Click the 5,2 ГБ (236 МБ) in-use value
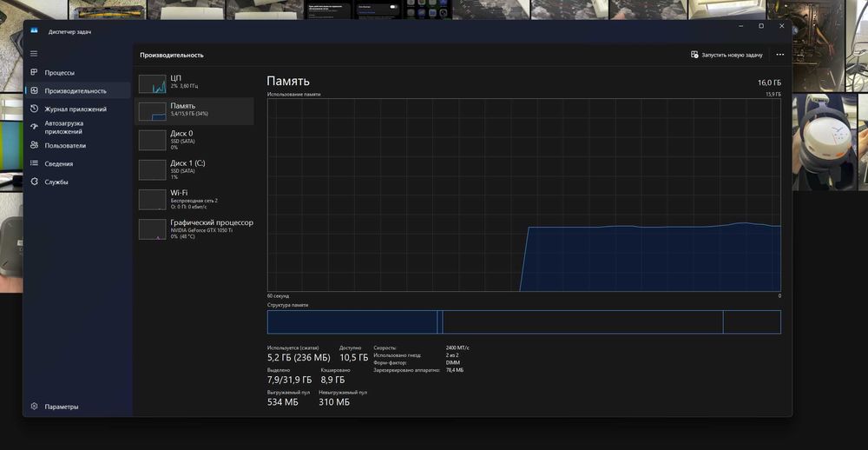Screen dimensions: 868x450 [299, 357]
